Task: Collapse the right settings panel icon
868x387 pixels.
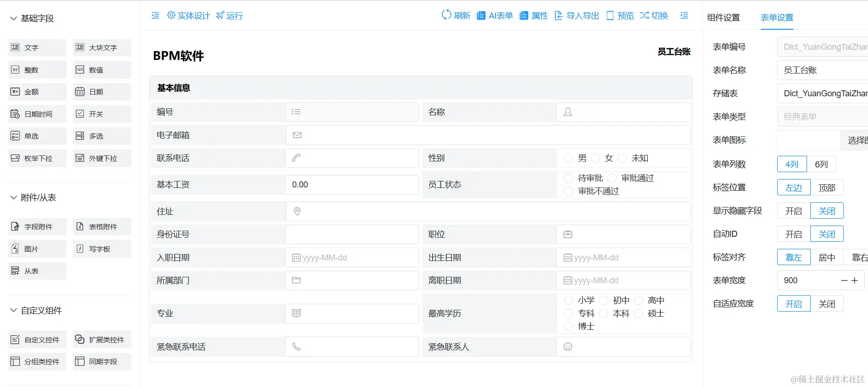Action: [684, 15]
